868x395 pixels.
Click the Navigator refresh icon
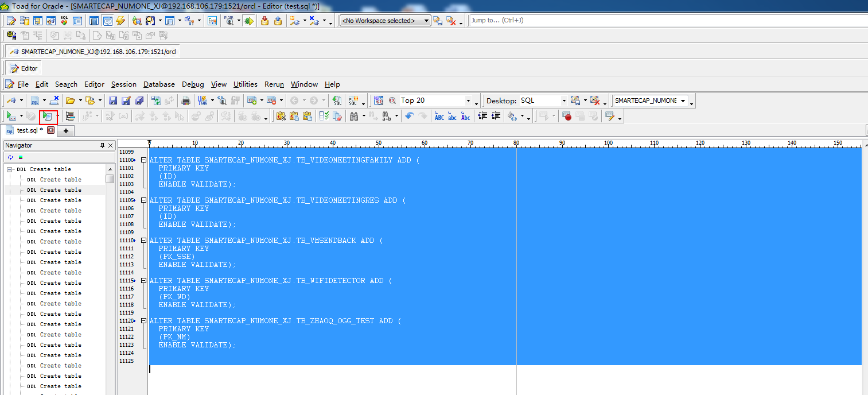[10, 157]
